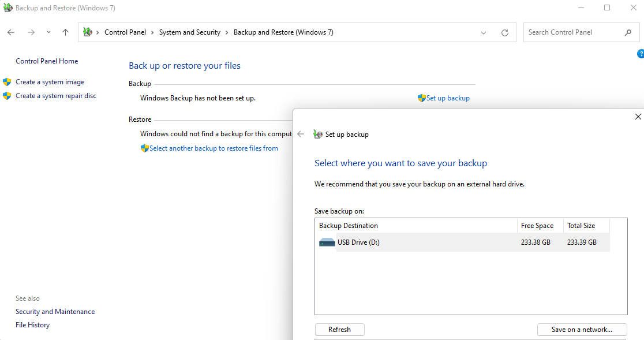This screenshot has height=340, width=644.
Task: Select Create a system repair disc
Action: pyautogui.click(x=56, y=96)
